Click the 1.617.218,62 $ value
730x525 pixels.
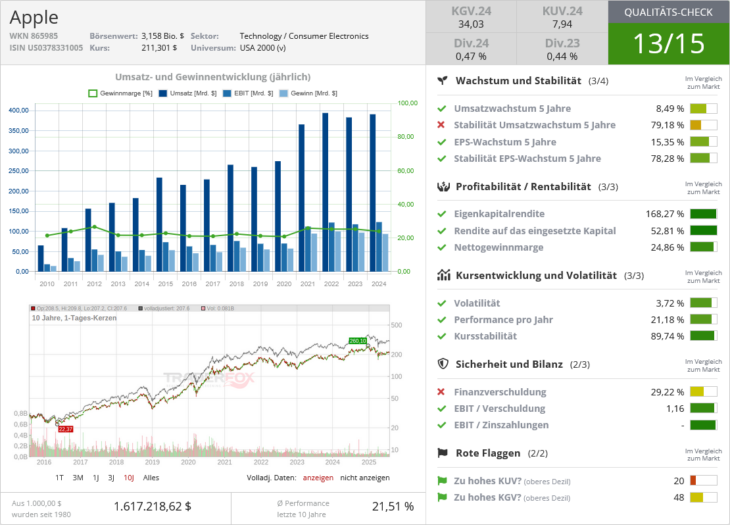coord(153,506)
